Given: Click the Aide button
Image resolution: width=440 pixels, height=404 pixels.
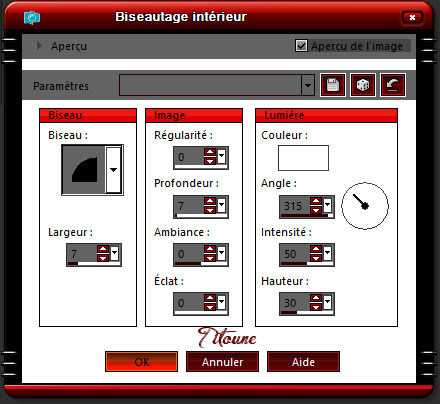Looking at the screenshot, I should point(303,362).
